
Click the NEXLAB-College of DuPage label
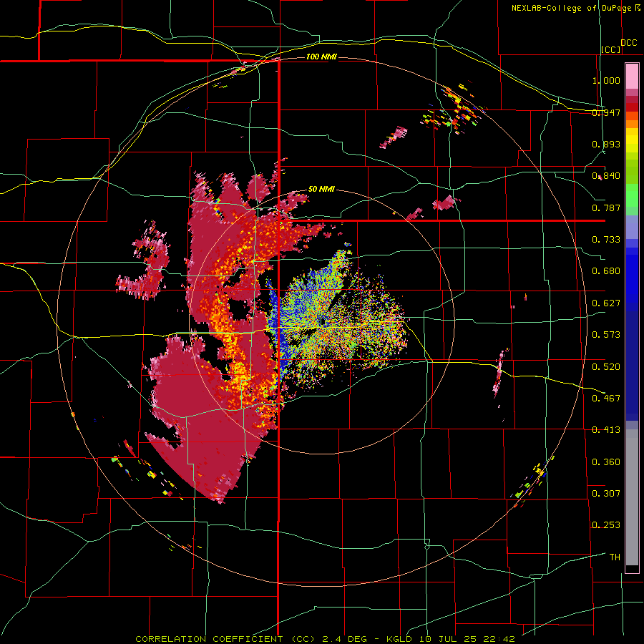pos(571,8)
